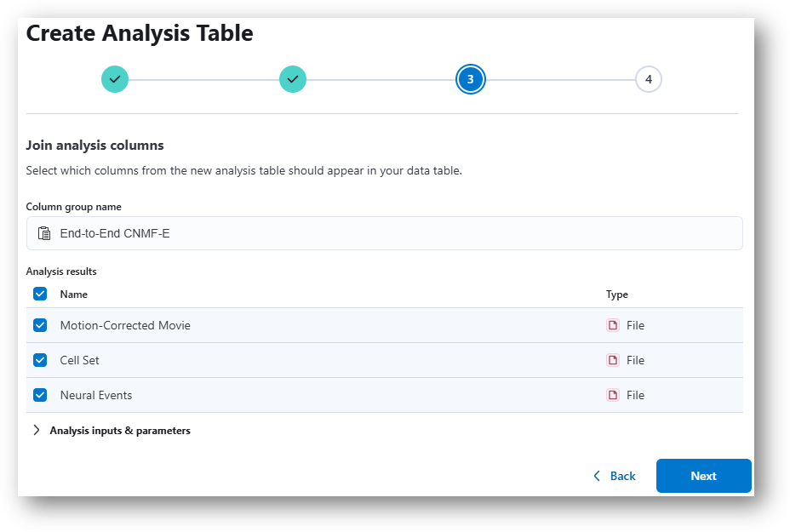790x532 pixels.
Task: Click the file icon in Neural Events row
Action: tap(613, 395)
